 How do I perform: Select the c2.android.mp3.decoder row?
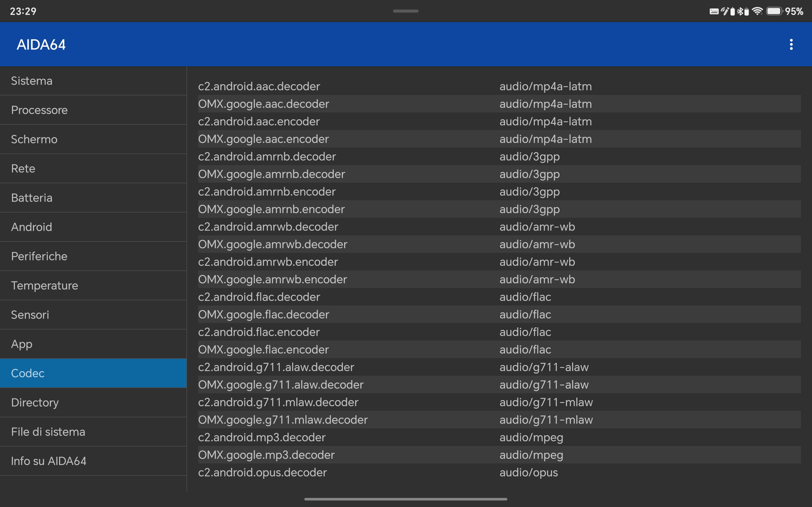coord(499,437)
